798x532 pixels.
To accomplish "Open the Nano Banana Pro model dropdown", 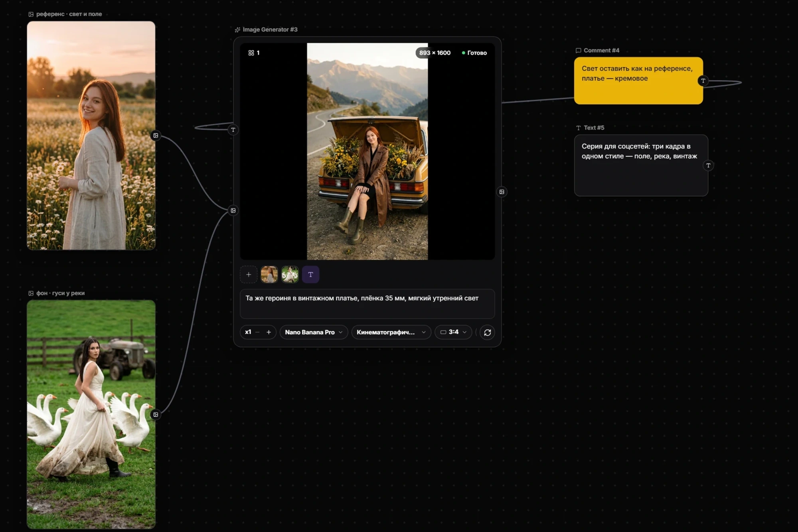I will (x=314, y=332).
